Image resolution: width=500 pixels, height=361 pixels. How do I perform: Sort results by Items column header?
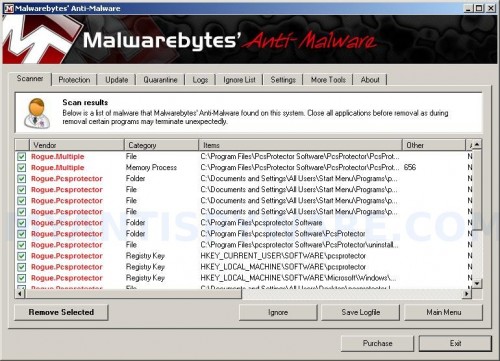tap(300, 145)
